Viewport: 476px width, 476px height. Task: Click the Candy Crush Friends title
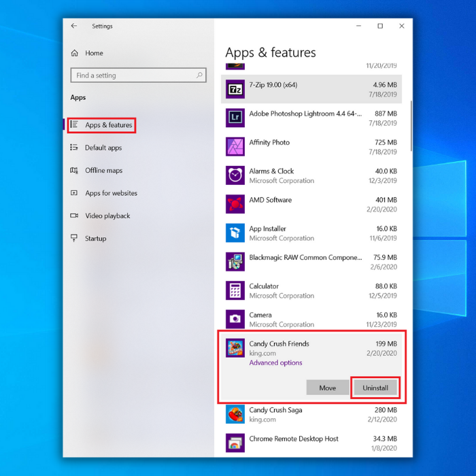tap(279, 343)
